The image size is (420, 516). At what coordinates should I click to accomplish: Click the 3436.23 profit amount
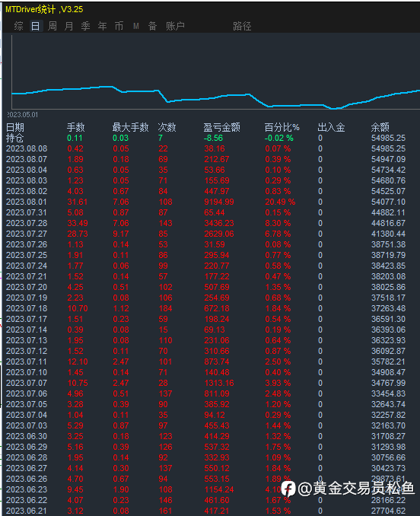click(219, 223)
